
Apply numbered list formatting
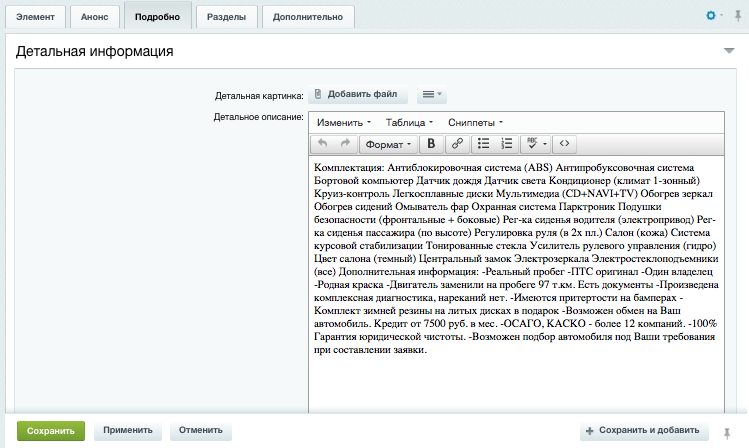click(x=507, y=143)
